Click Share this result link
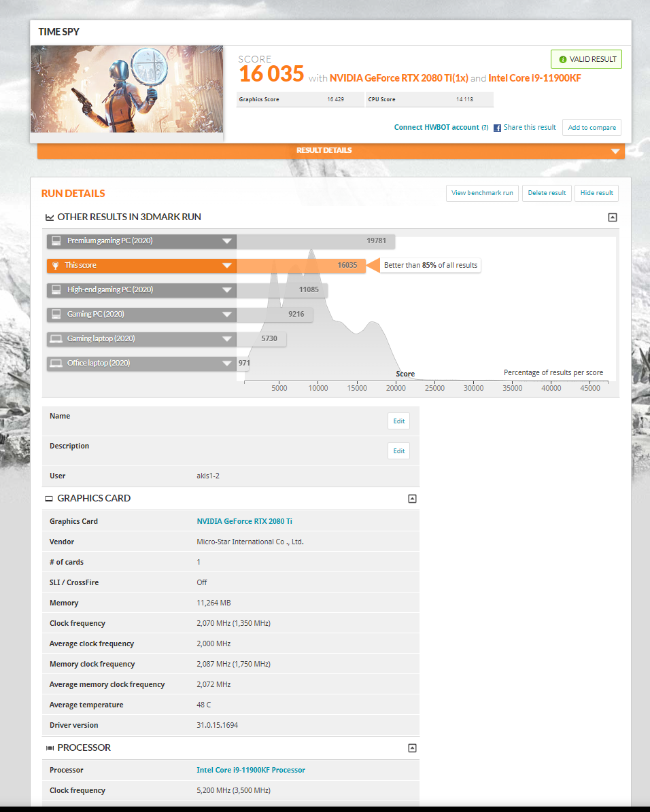The height and width of the screenshot is (812, 650). pos(529,127)
